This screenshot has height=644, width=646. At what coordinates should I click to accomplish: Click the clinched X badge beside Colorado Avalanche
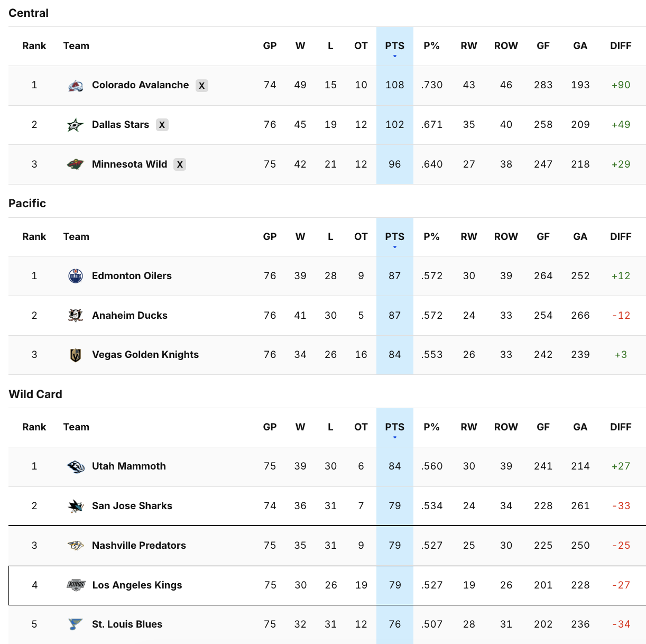tap(201, 85)
